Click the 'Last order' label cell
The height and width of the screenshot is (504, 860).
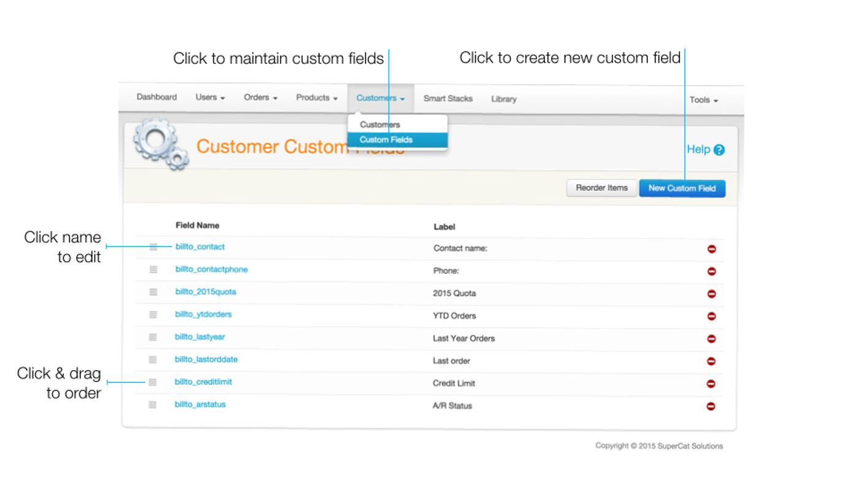click(x=451, y=361)
